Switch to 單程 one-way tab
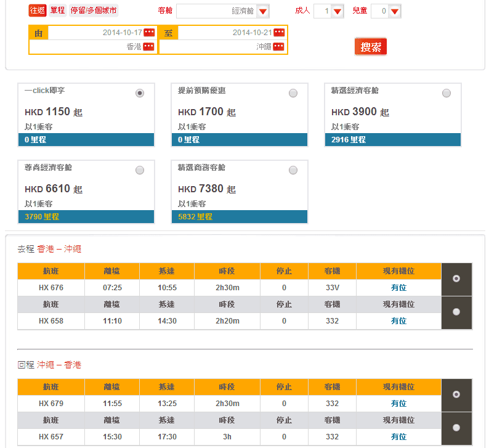 pos(57,10)
